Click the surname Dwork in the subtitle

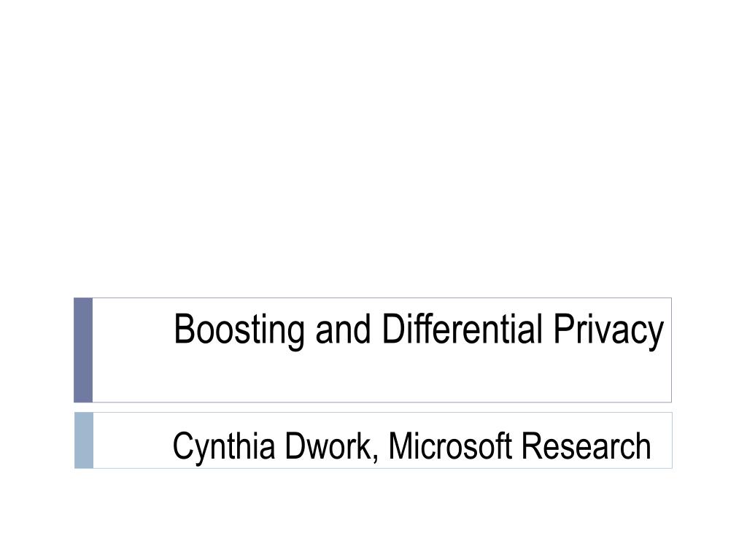point(328,446)
